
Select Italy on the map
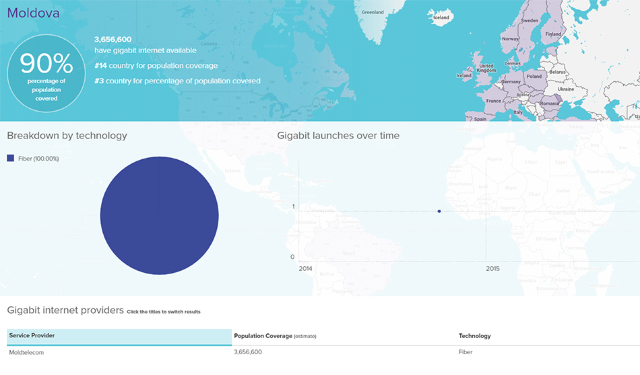(518, 112)
